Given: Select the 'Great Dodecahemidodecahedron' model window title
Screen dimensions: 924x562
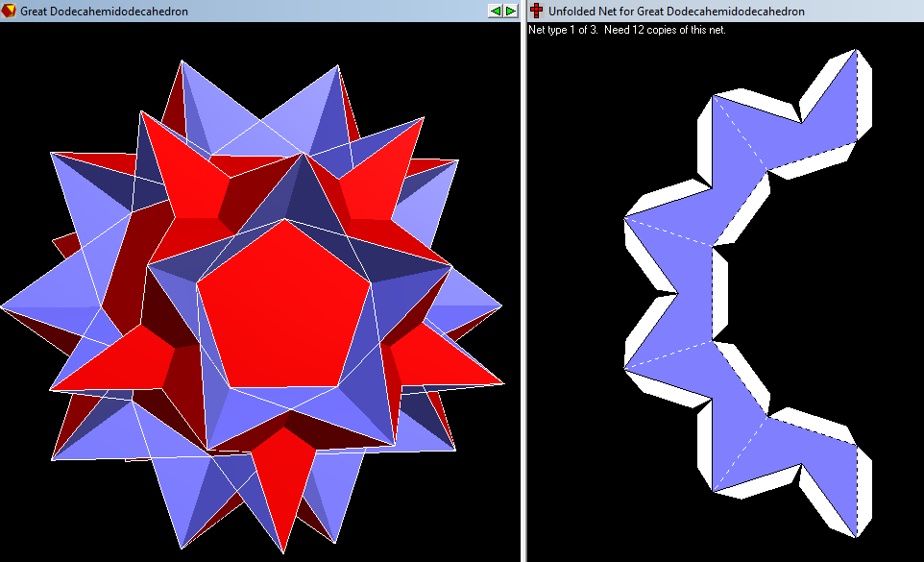Looking at the screenshot, I should coord(105,12).
